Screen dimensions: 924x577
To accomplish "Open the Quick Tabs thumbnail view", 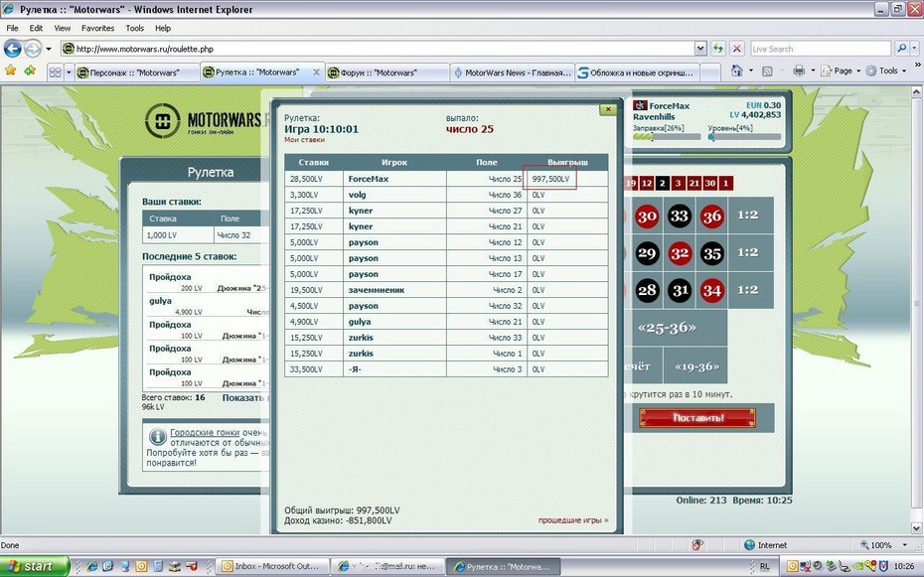I will (55, 72).
